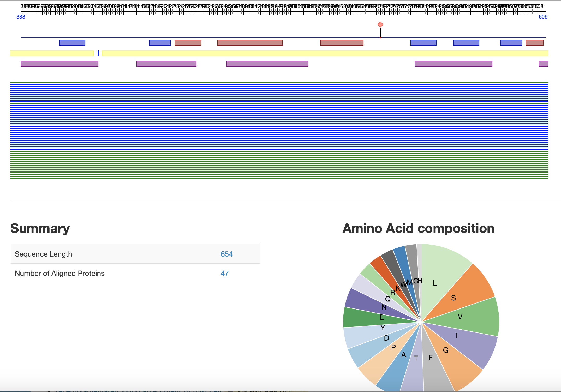Click the blue 509 end position label
The height and width of the screenshot is (392, 561).
tap(543, 17)
